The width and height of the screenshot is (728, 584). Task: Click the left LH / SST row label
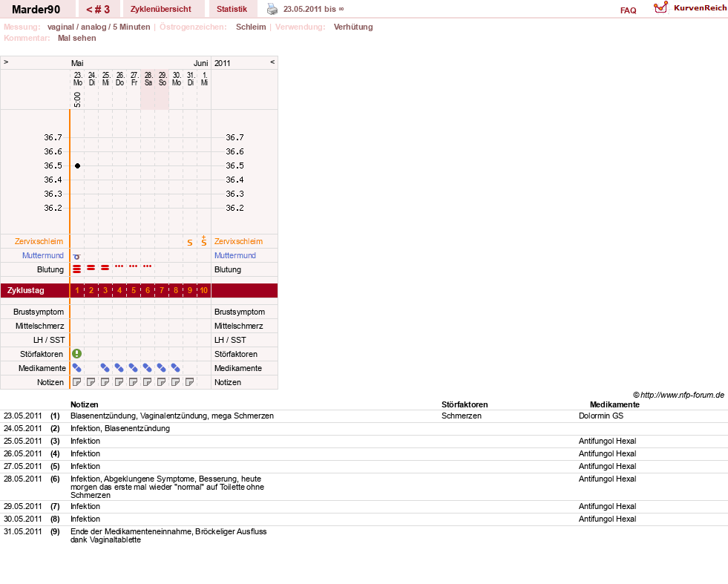coord(49,340)
